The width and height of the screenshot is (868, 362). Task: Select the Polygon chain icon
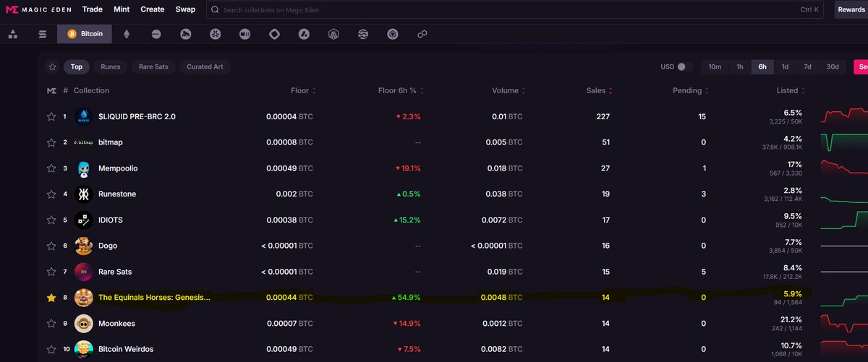pos(422,34)
